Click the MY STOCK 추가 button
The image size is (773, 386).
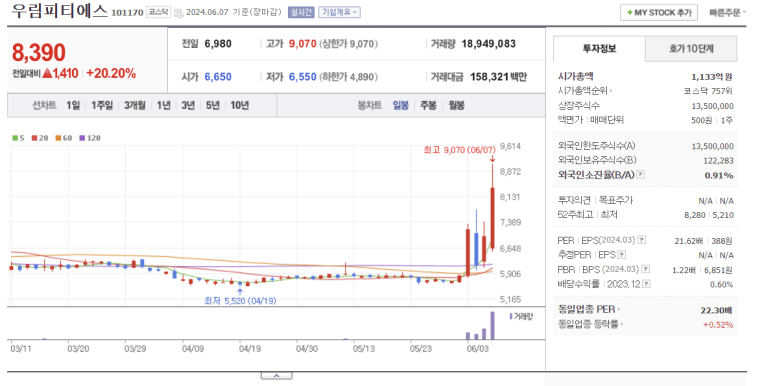pos(659,13)
